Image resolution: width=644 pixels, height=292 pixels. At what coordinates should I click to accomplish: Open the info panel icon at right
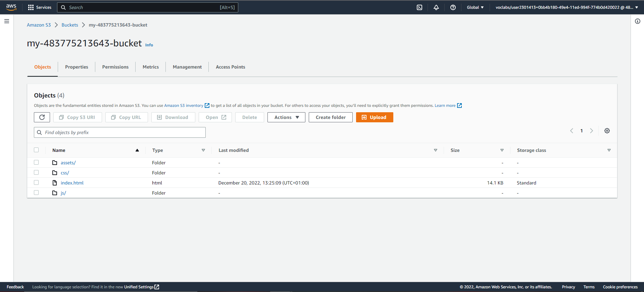click(638, 21)
